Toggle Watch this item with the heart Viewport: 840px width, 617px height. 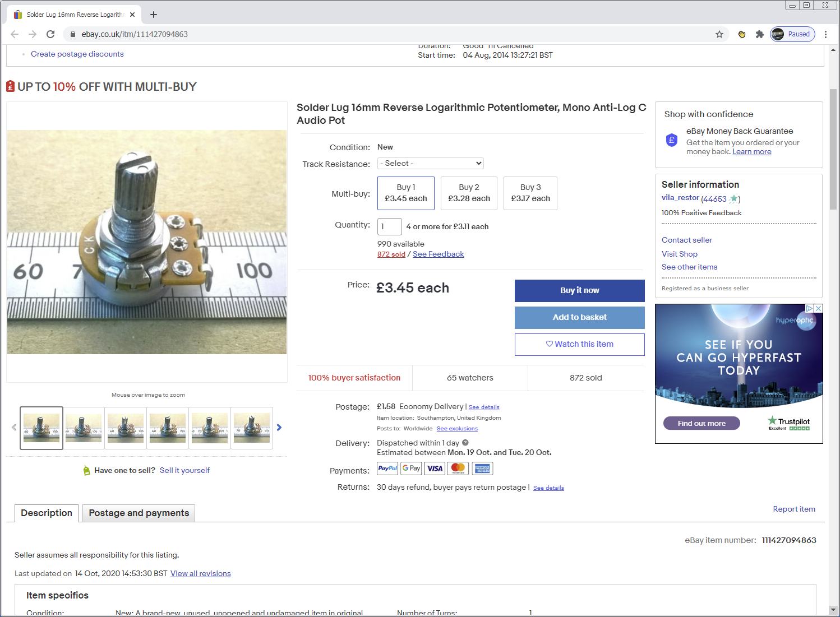579,344
